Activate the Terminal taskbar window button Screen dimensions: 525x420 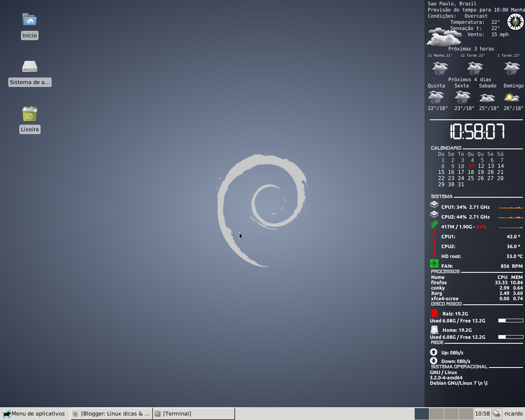tap(194, 413)
